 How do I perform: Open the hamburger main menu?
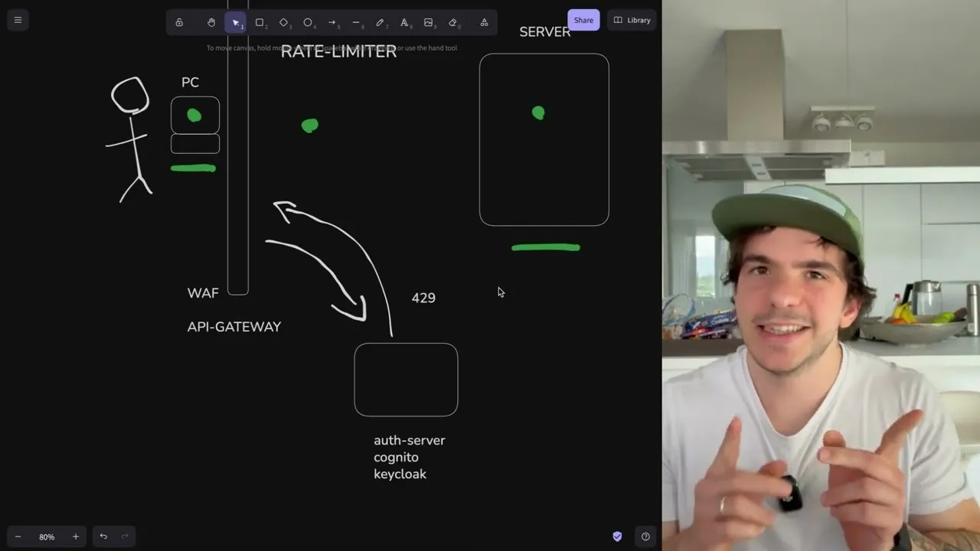pyautogui.click(x=18, y=20)
